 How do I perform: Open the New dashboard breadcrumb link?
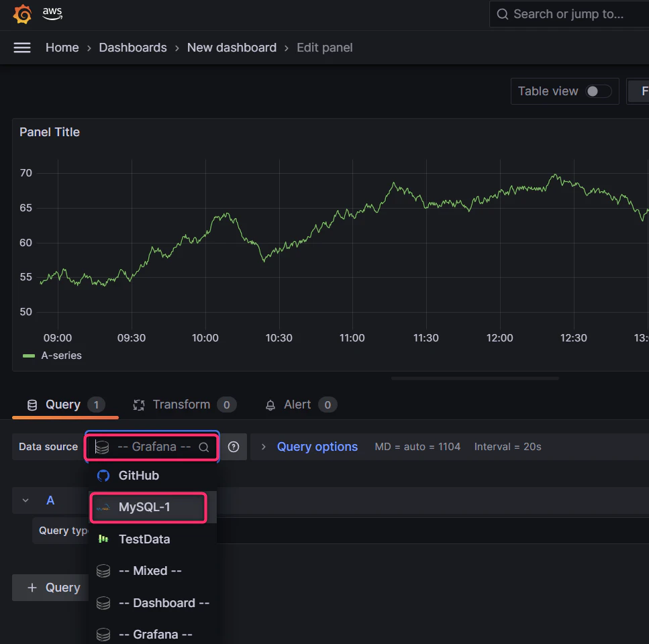[x=232, y=48]
